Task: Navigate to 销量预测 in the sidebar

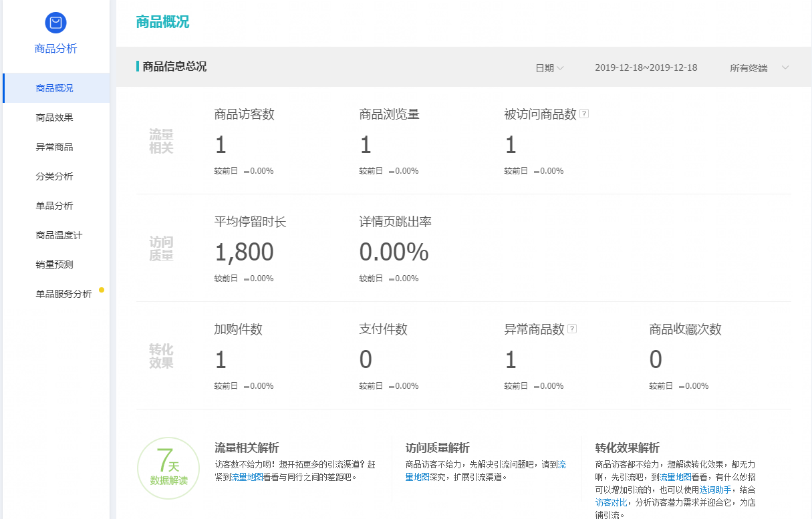Action: 55,265
